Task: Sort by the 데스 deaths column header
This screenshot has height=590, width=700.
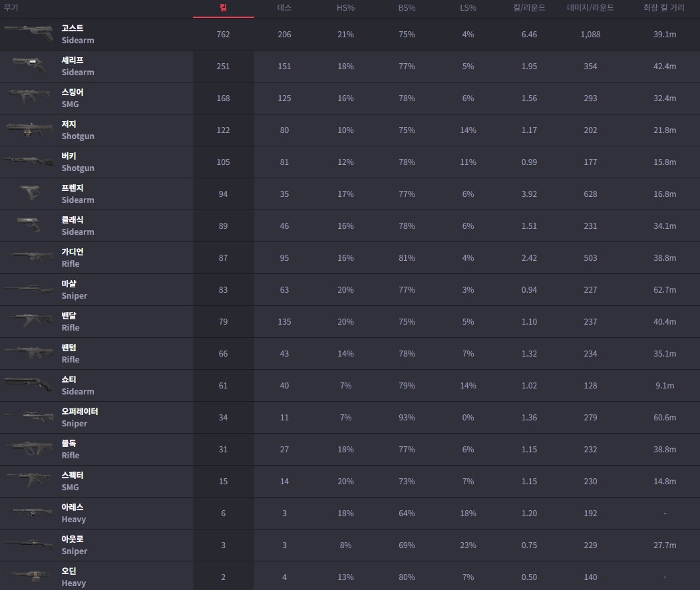Action: 284,7
